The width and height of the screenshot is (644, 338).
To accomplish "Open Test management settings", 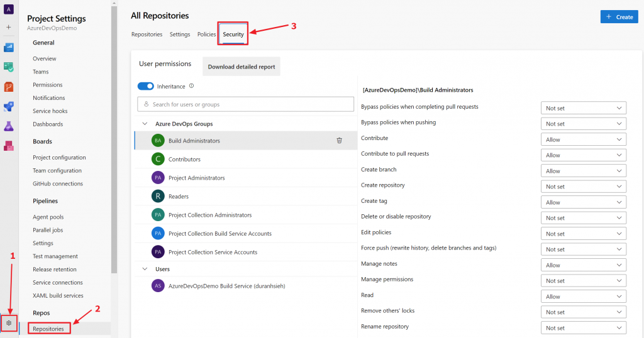I will point(55,256).
